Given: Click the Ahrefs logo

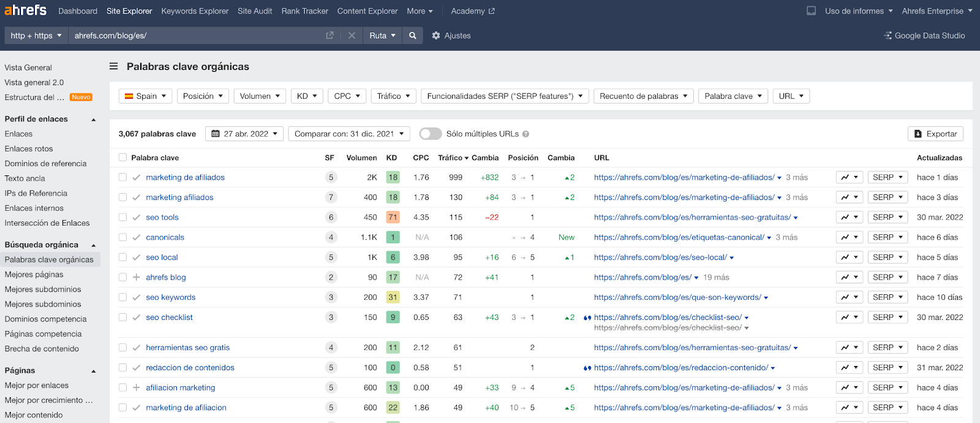Looking at the screenshot, I should (x=26, y=10).
